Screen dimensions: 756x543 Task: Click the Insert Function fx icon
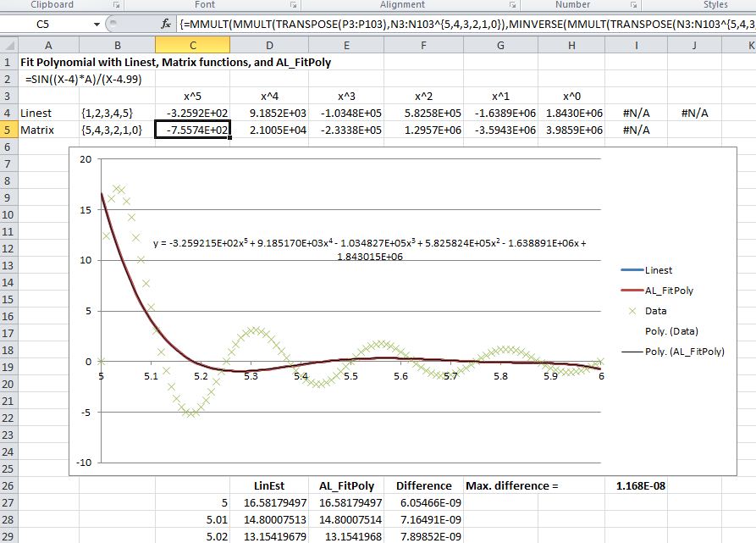166,25
